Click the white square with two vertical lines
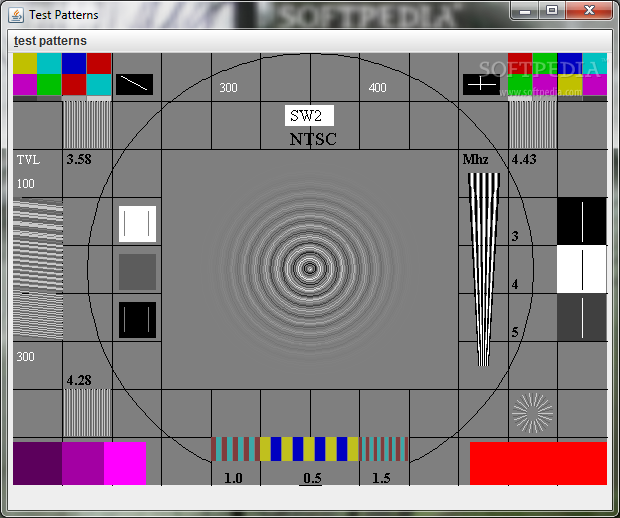This screenshot has height=518, width=620. pyautogui.click(x=137, y=224)
